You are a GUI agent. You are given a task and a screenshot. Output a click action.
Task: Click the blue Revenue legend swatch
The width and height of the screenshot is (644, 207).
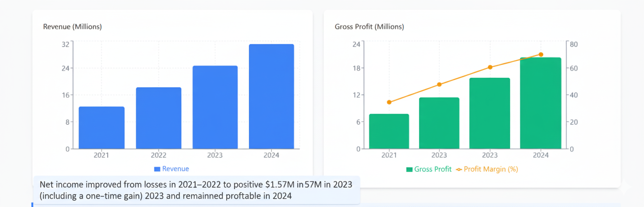157,169
